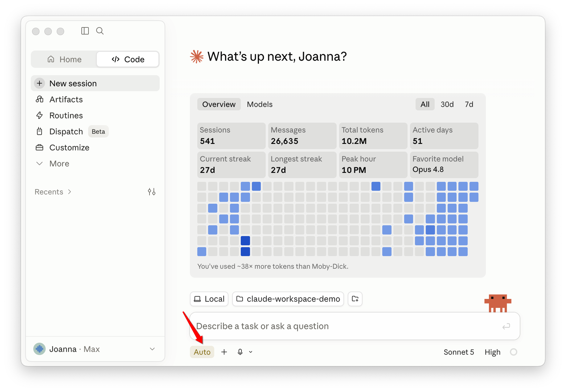Open the Sonnet 5 model selector
The image size is (566, 392).
459,352
